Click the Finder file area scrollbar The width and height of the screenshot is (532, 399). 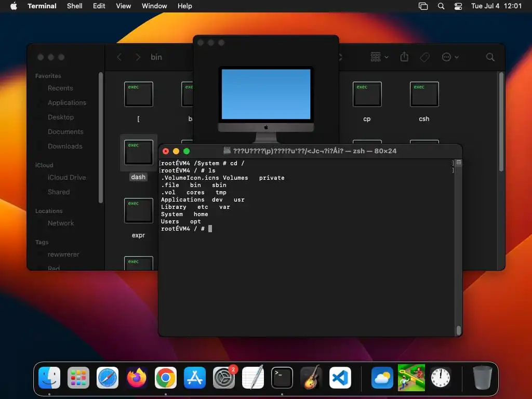(x=501, y=122)
